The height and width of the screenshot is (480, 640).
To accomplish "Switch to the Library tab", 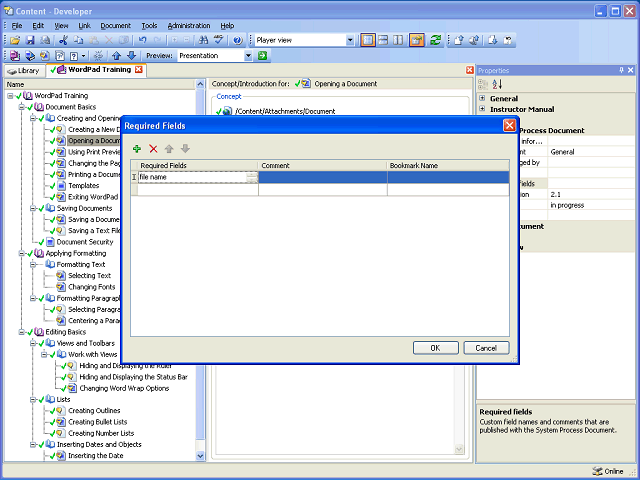I will (24, 71).
